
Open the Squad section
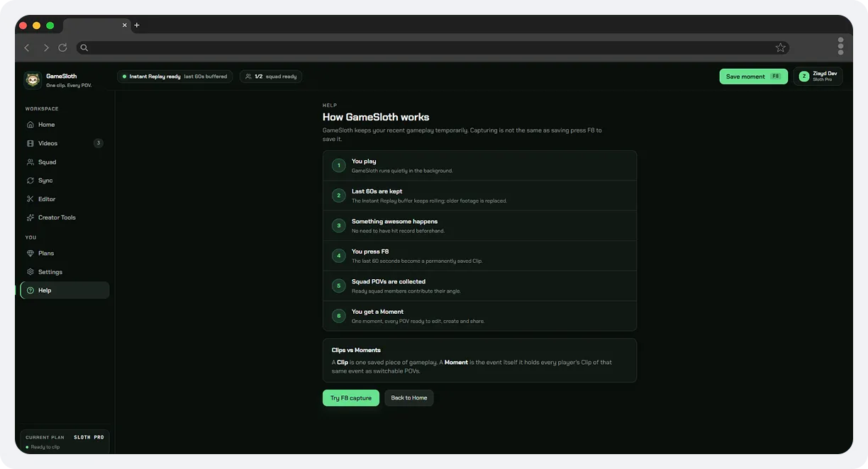click(65, 162)
